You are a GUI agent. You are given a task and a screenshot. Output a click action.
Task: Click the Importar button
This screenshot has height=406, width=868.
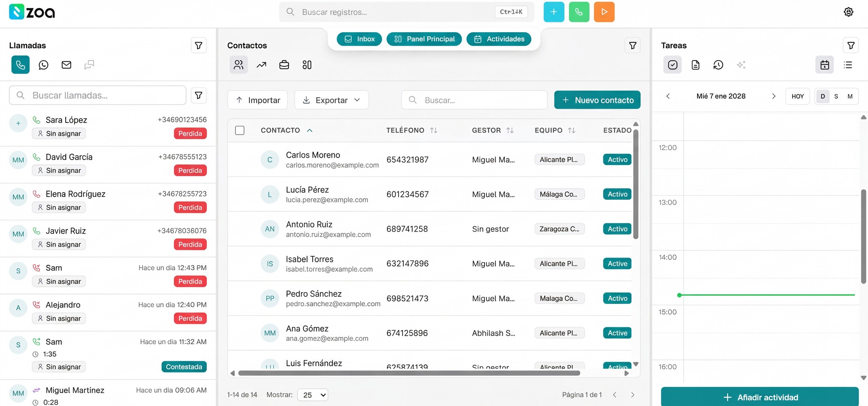coord(258,100)
